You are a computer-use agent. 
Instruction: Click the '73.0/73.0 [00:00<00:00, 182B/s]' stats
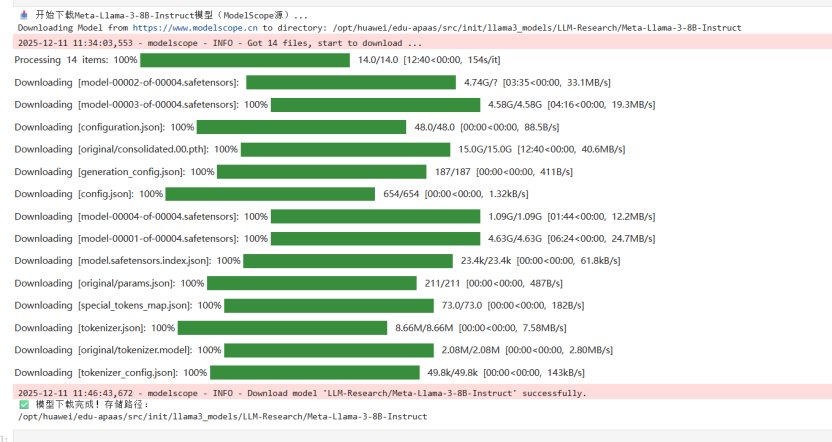point(513,306)
